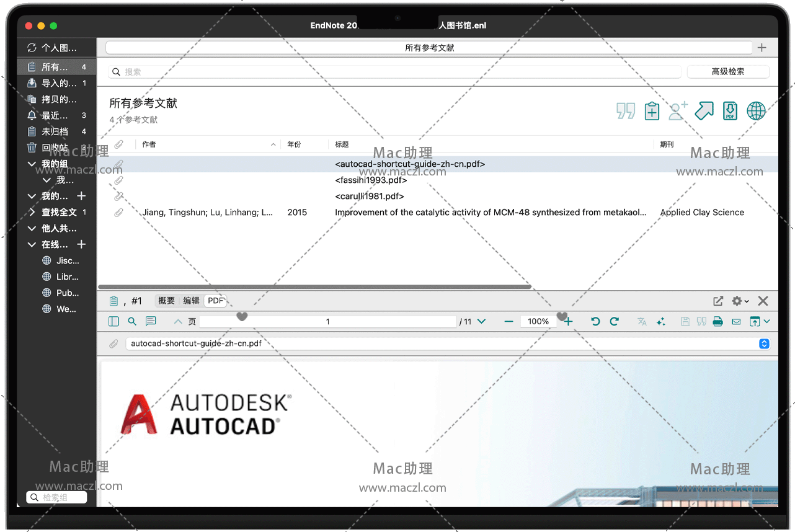This screenshot has width=795, height=532.
Task: Open the gear settings dropdown in reference panel
Action: (x=739, y=301)
